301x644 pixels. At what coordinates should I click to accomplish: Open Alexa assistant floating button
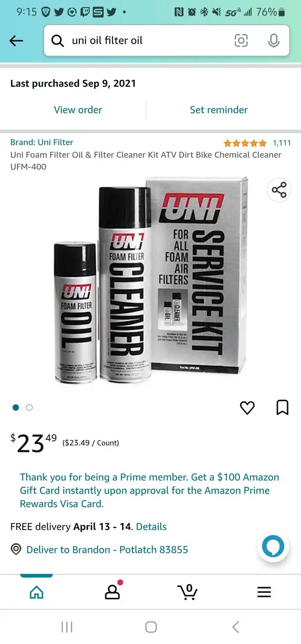tap(273, 546)
